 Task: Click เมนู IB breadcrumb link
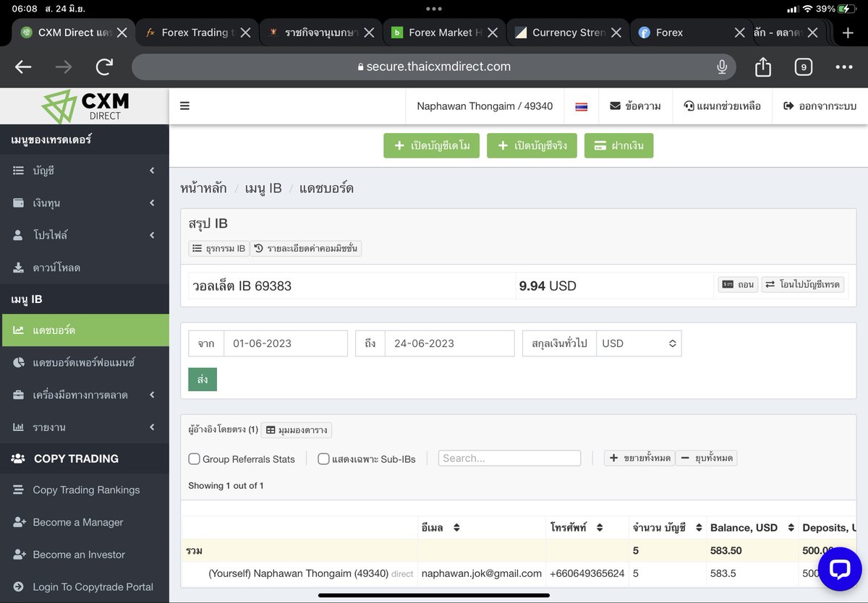[263, 189]
